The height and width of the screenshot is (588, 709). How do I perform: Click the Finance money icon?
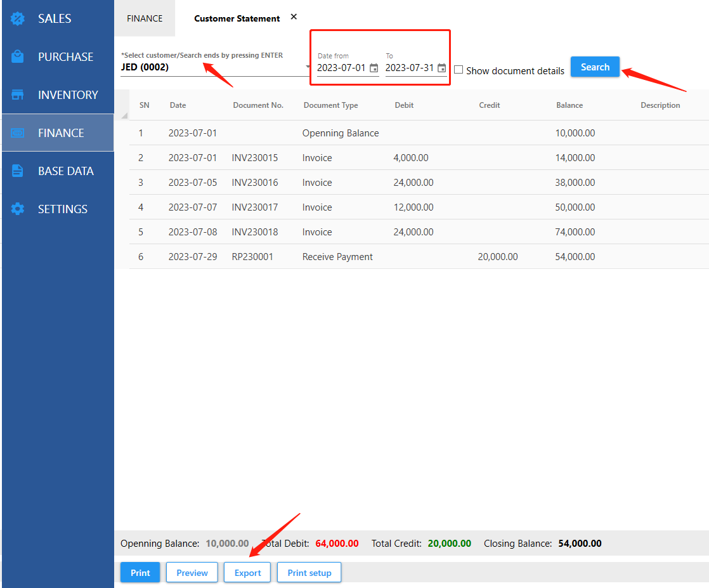(18, 133)
